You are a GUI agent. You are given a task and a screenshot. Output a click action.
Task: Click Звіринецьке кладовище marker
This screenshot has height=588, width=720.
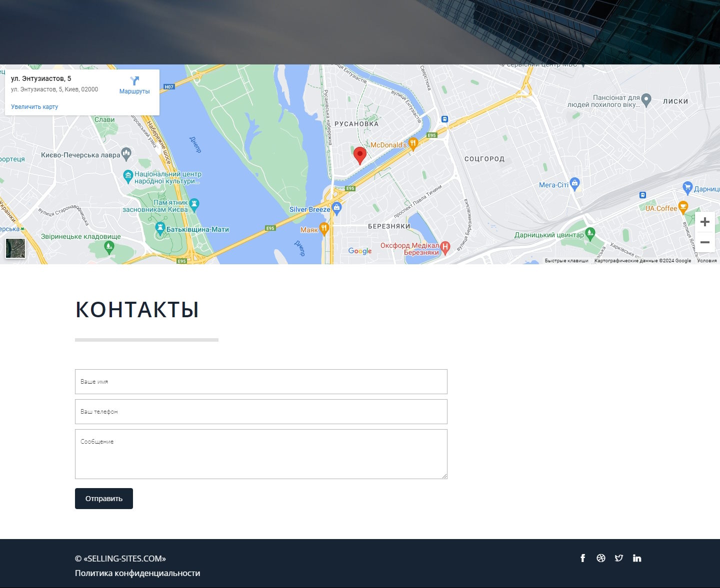tap(109, 246)
